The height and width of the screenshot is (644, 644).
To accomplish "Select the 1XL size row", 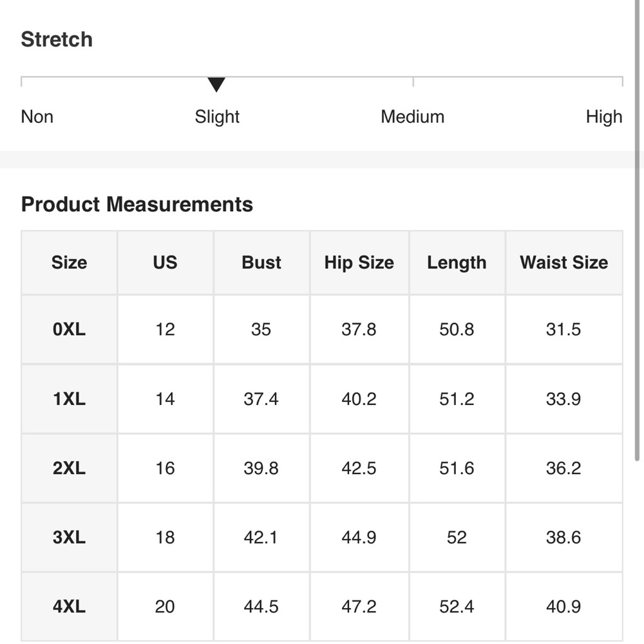I will pos(322,399).
